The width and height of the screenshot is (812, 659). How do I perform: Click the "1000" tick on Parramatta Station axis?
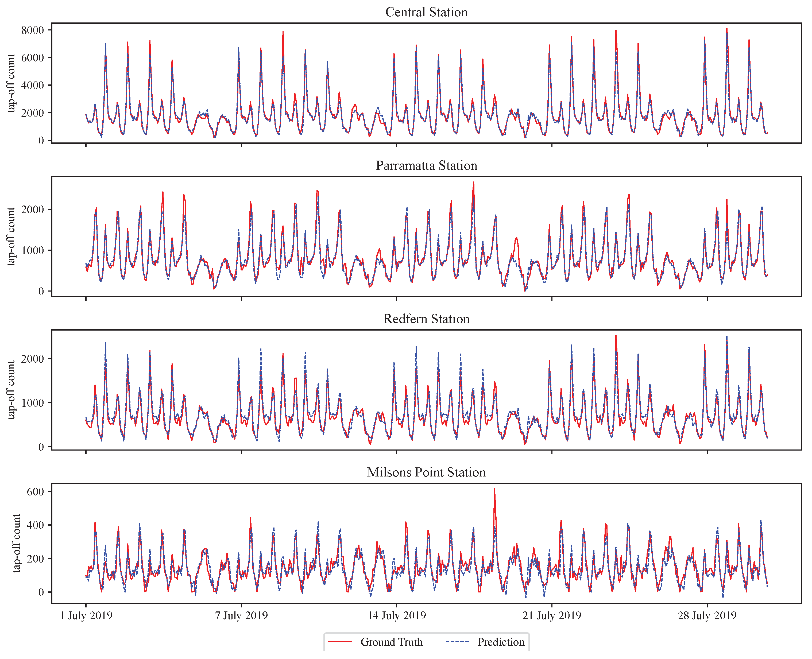click(33, 251)
